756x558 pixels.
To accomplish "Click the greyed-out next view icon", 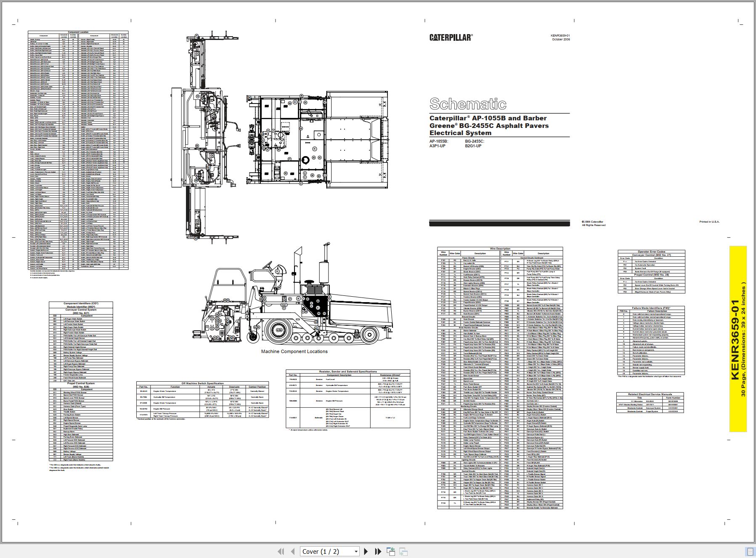I will 403,551.
